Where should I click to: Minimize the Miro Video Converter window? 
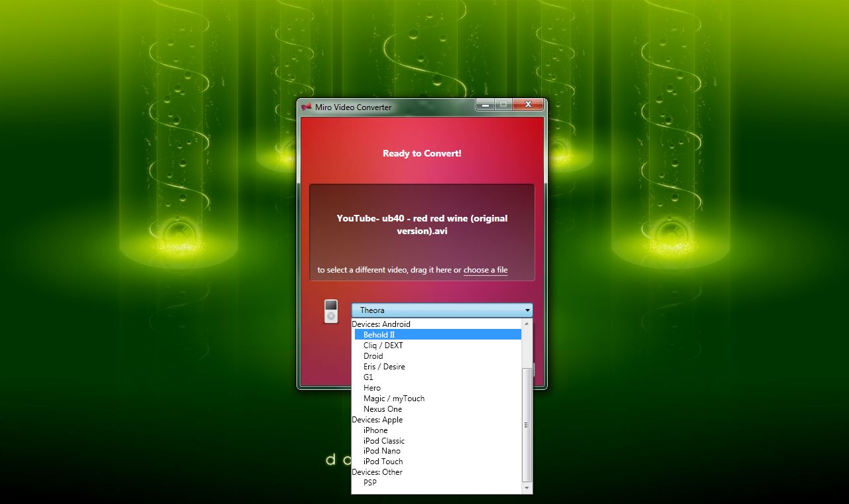pos(485,104)
